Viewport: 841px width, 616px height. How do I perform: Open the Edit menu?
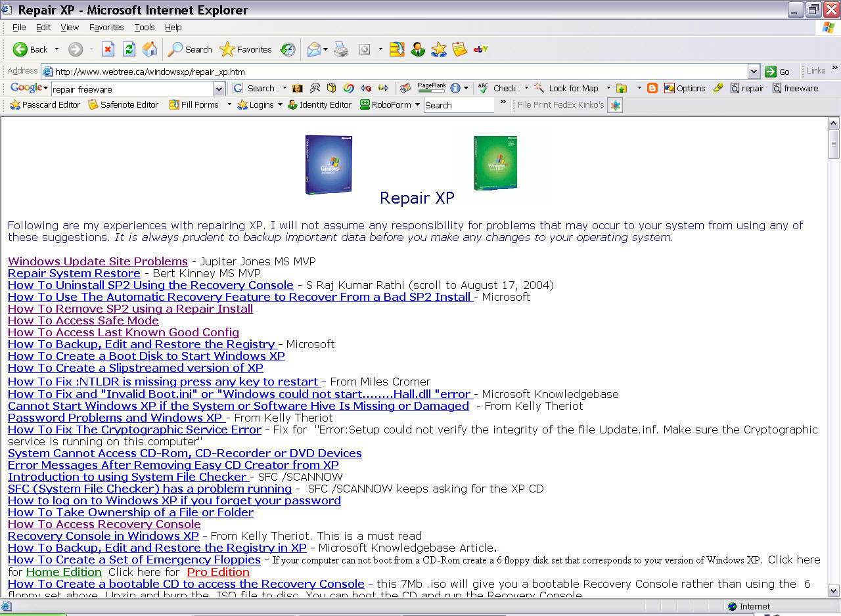pyautogui.click(x=43, y=28)
